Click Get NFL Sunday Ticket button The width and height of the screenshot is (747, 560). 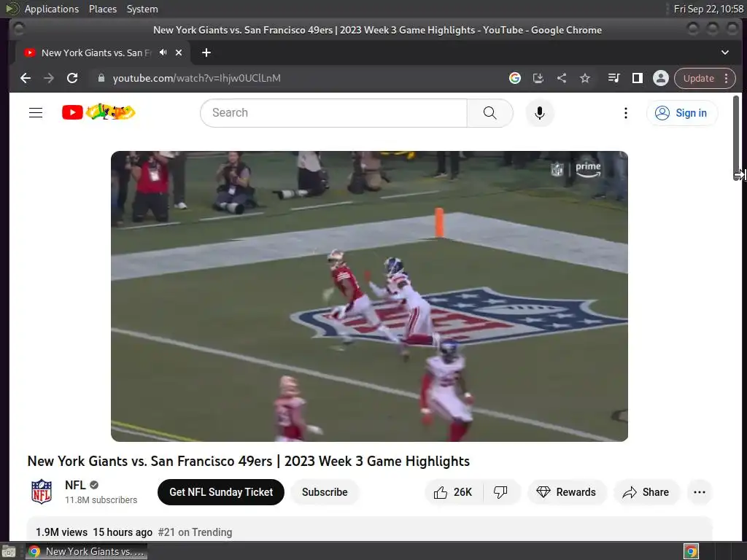[221, 492]
